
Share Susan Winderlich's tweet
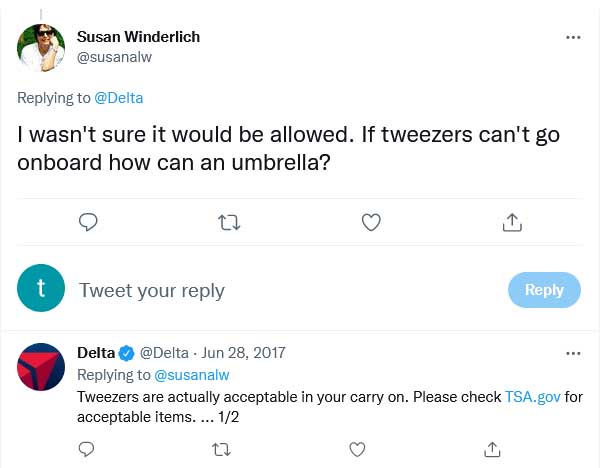click(x=512, y=222)
